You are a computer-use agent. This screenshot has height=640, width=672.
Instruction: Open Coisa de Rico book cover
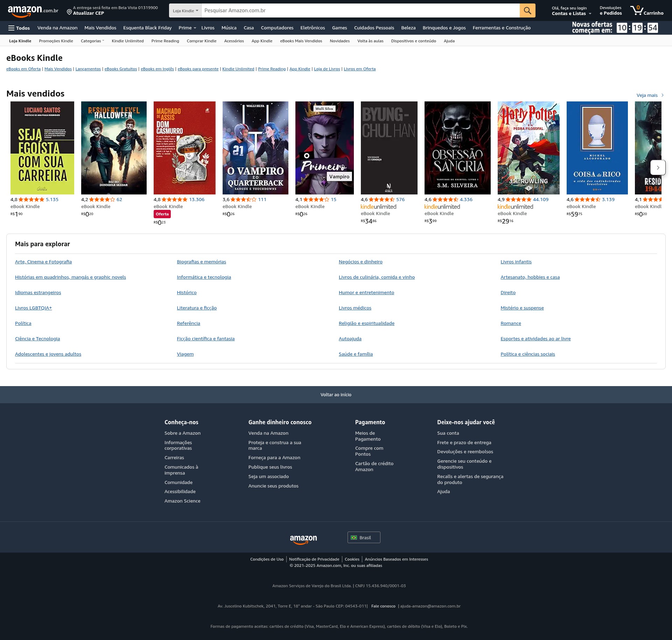tap(597, 148)
